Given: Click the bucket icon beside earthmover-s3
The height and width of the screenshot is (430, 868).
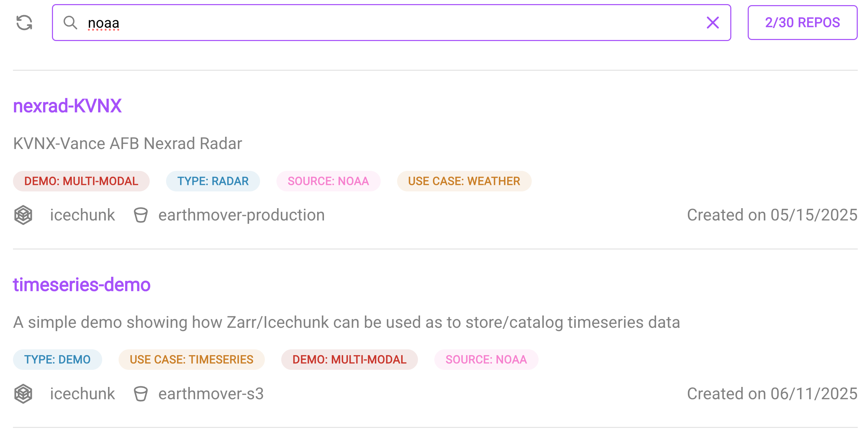Looking at the screenshot, I should [140, 394].
